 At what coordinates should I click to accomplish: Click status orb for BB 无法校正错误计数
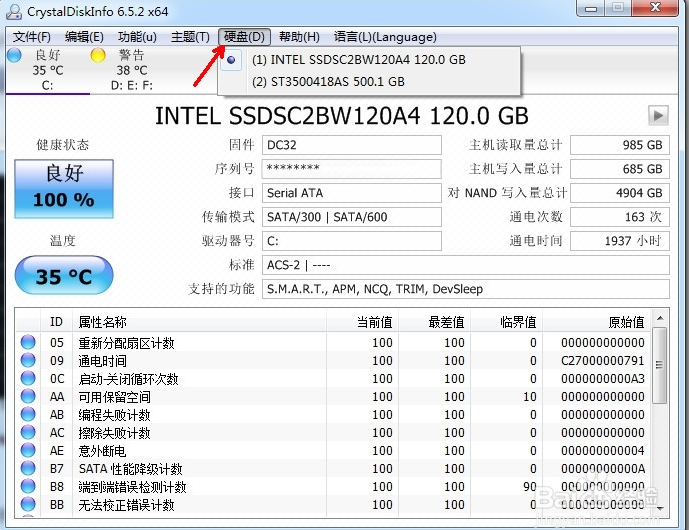(x=28, y=505)
